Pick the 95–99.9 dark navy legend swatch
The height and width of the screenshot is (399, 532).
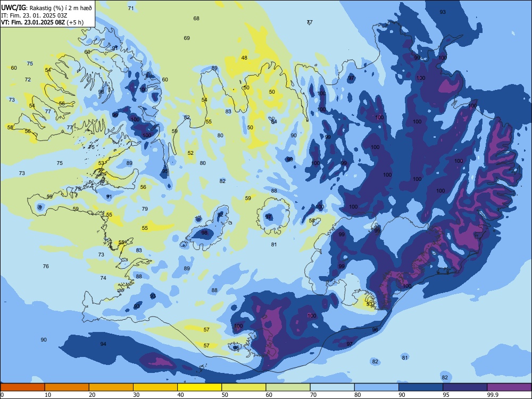465,387
